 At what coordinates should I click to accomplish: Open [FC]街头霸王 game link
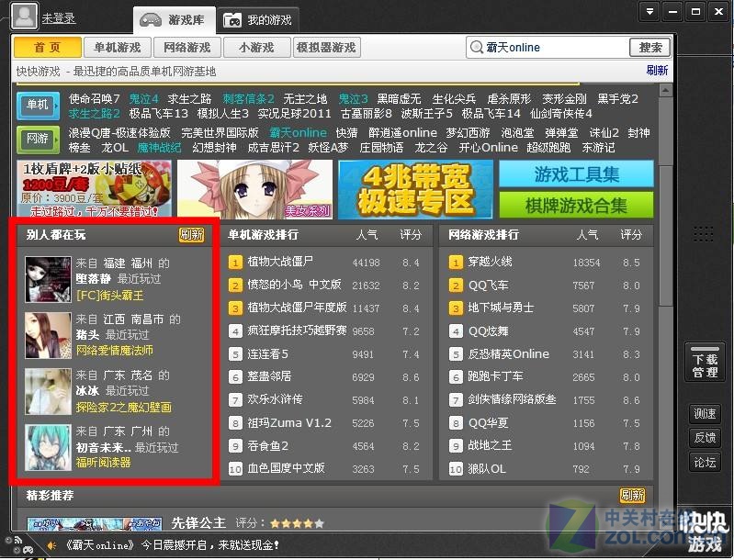pos(110,296)
